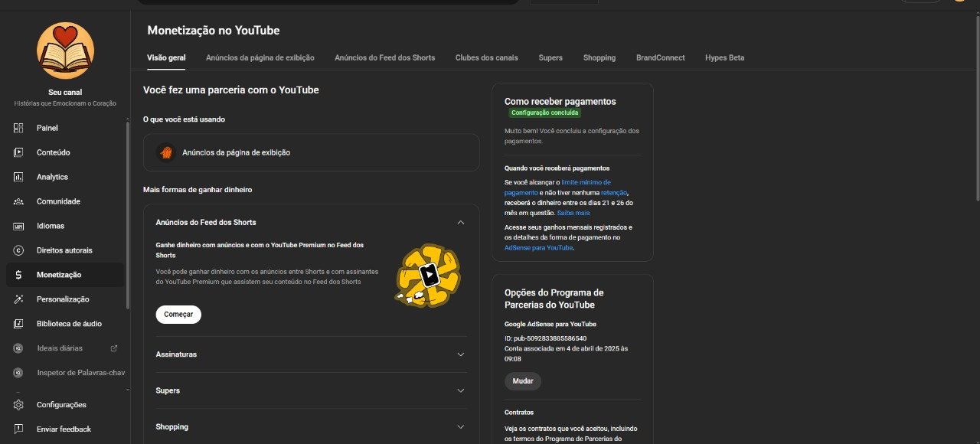Click the external link icon beside Ideais diárias

tap(114, 348)
